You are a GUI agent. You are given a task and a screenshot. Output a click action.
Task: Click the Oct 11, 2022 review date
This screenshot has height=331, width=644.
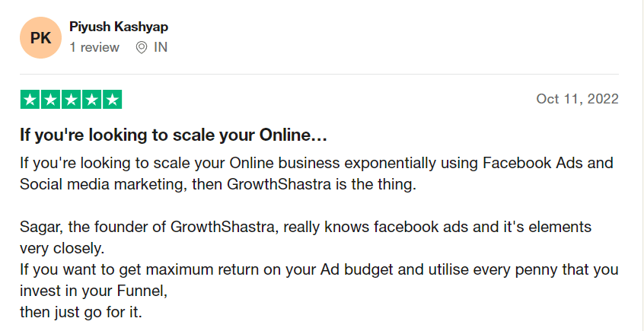click(577, 99)
